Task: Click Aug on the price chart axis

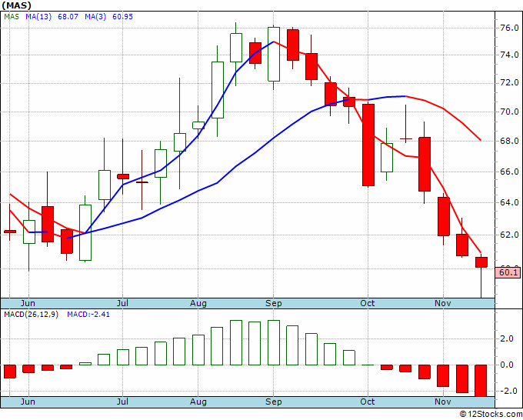Action: (198, 303)
